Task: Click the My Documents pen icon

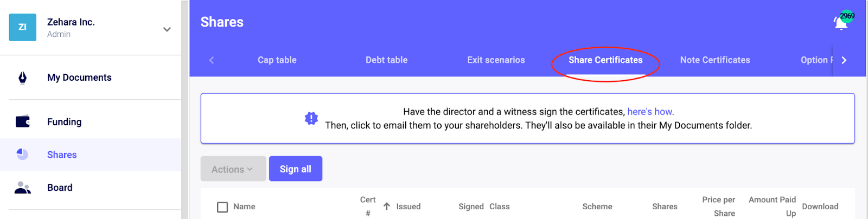Action: pyautogui.click(x=22, y=78)
